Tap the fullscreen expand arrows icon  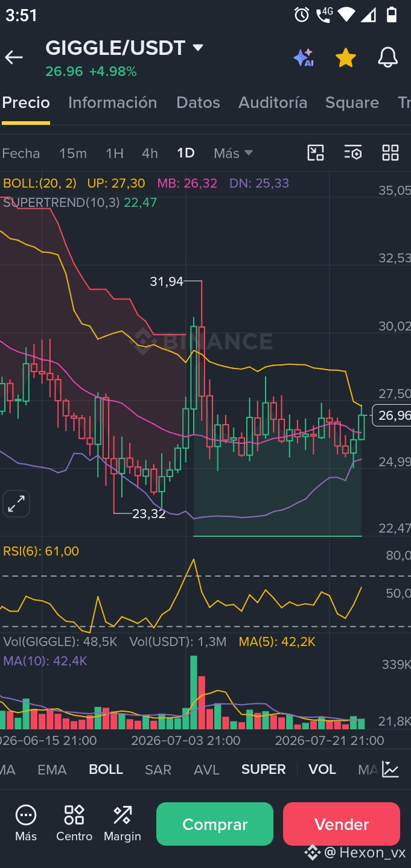pyautogui.click(x=16, y=503)
